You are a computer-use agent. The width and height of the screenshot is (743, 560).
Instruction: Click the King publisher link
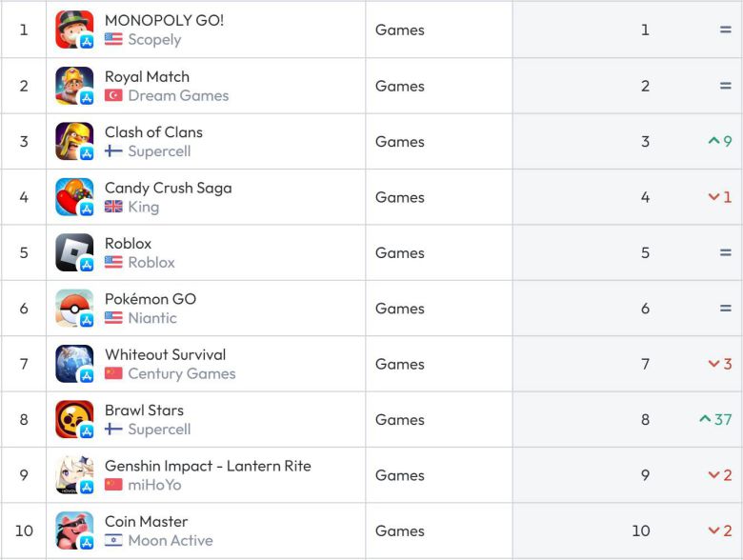144,207
